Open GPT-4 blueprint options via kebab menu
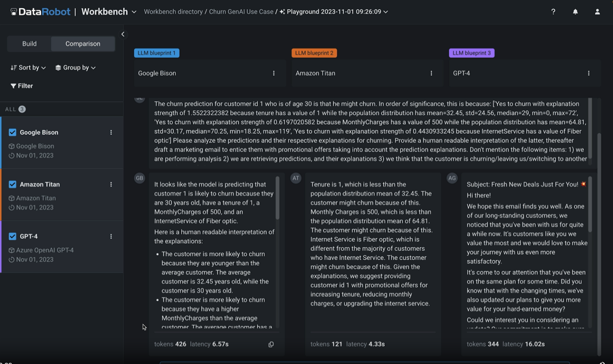The height and width of the screenshot is (364, 613). [589, 73]
